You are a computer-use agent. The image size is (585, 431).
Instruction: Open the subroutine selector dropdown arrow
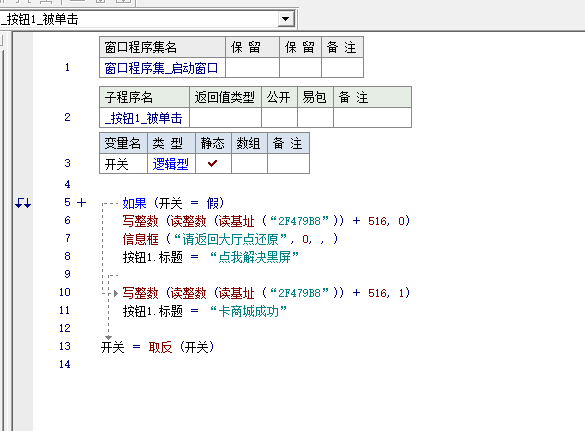[x=286, y=19]
